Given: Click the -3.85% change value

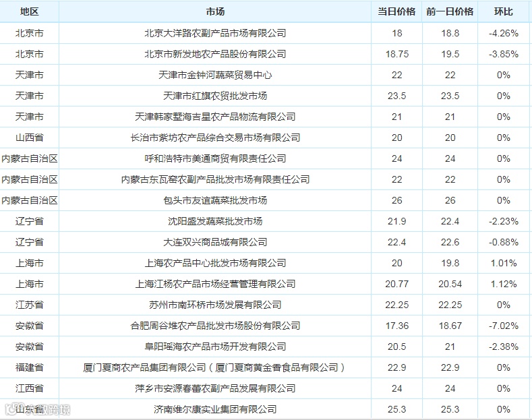Looking at the screenshot, I should (504, 54).
